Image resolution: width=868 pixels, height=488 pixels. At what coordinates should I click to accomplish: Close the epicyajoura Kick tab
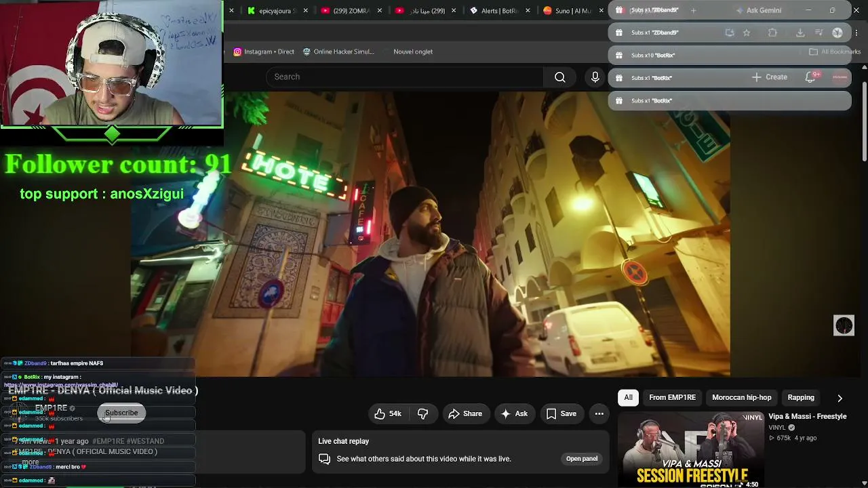(306, 11)
